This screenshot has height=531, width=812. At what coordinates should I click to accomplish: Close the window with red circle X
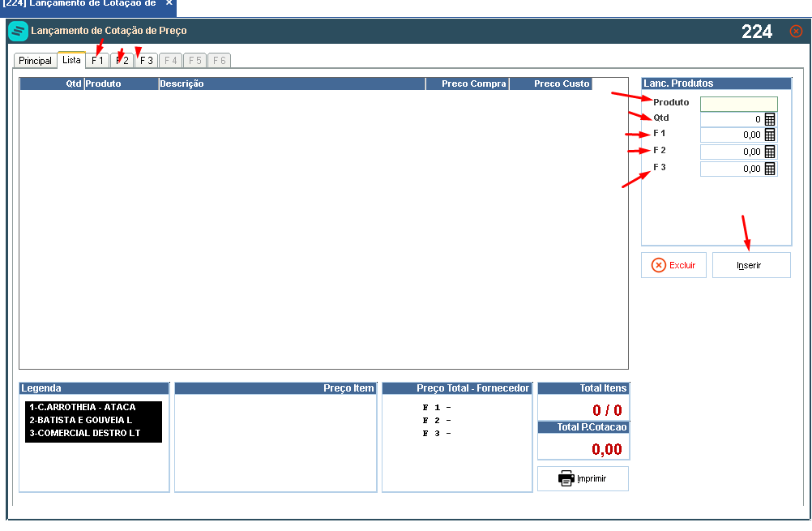click(796, 32)
